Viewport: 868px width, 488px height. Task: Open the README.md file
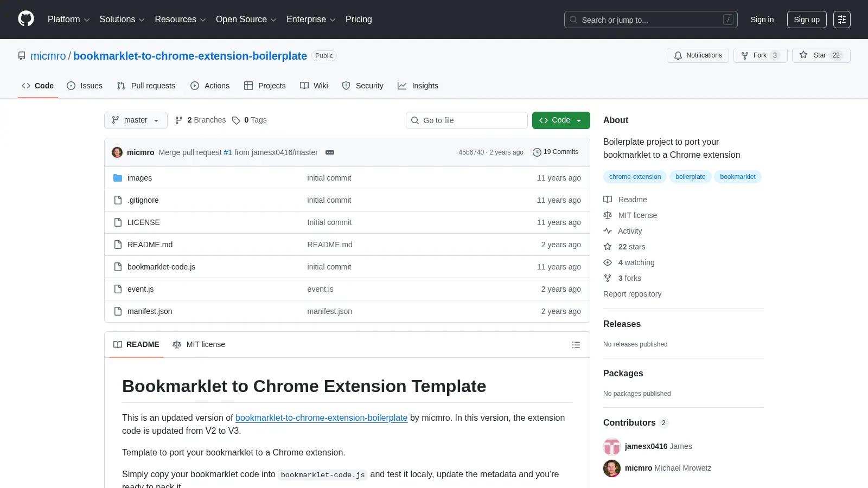tap(150, 245)
